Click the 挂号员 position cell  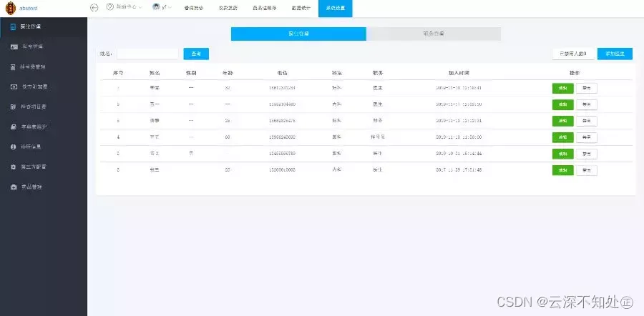tap(378, 137)
